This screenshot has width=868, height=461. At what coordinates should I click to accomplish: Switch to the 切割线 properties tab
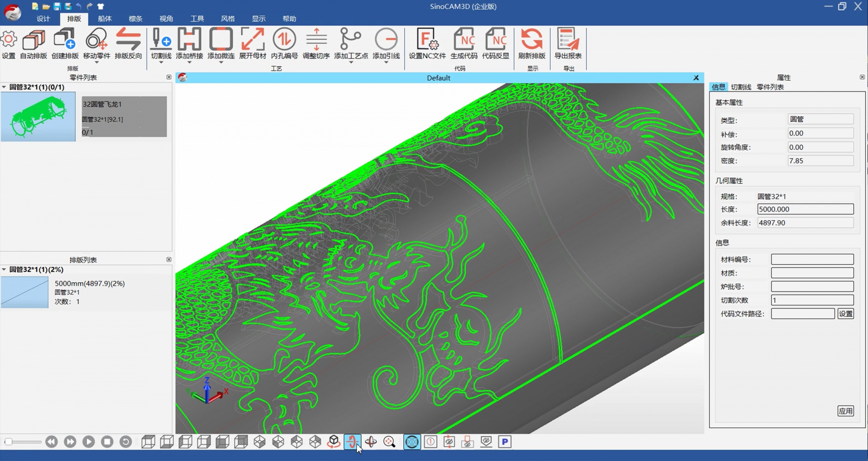point(741,87)
